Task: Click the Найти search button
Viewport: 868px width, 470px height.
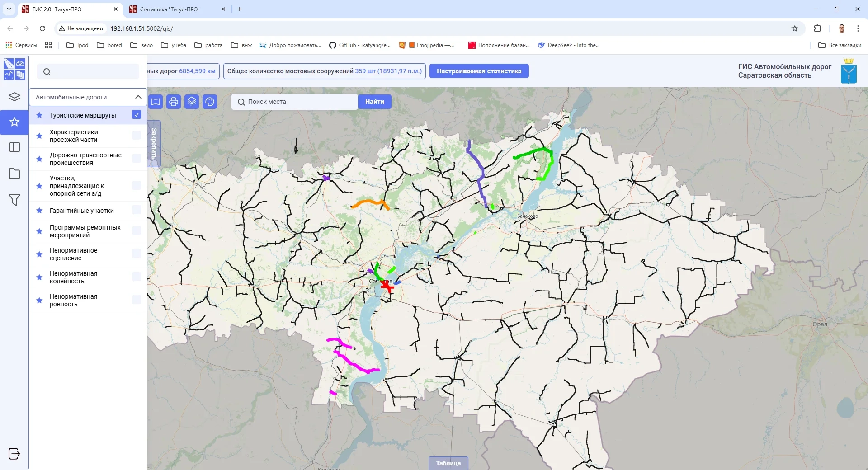Action: click(374, 102)
